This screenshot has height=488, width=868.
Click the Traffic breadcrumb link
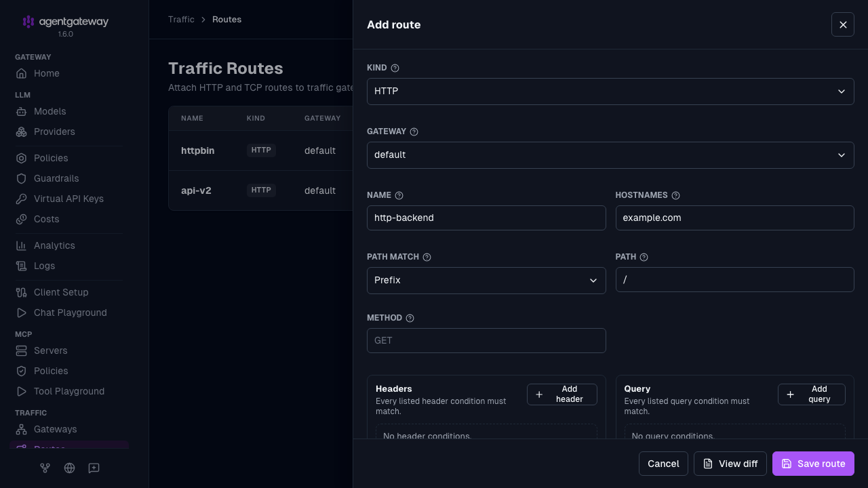(181, 20)
